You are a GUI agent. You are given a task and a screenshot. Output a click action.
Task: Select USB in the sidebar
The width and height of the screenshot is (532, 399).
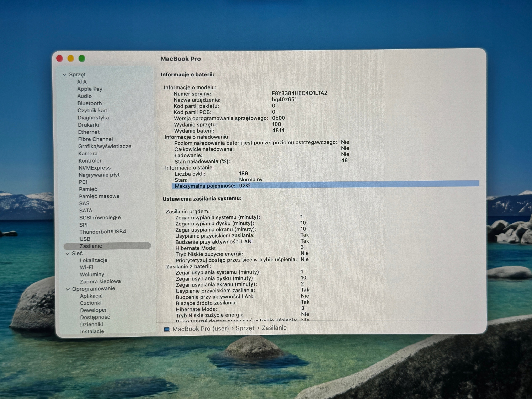[85, 239]
